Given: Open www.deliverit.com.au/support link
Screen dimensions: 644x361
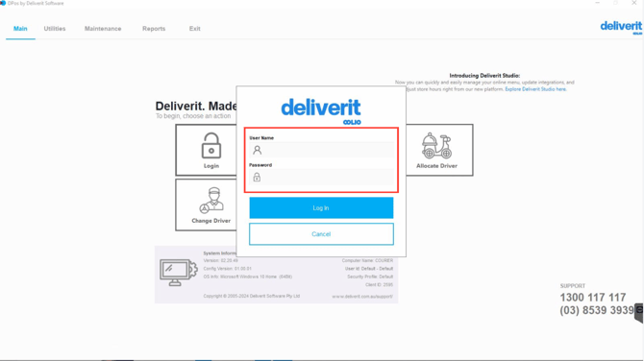Looking at the screenshot, I should (x=362, y=296).
